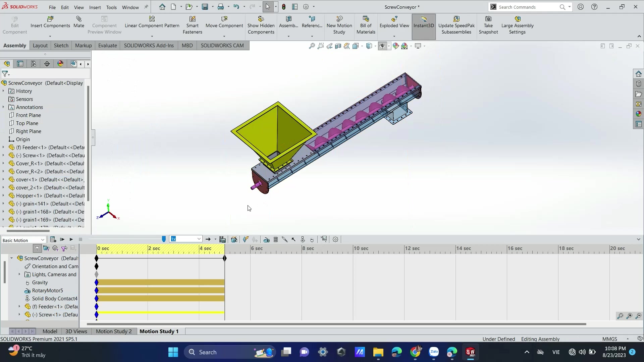The height and width of the screenshot is (362, 644).
Task: Click Move Component tool
Action: (x=224, y=22)
